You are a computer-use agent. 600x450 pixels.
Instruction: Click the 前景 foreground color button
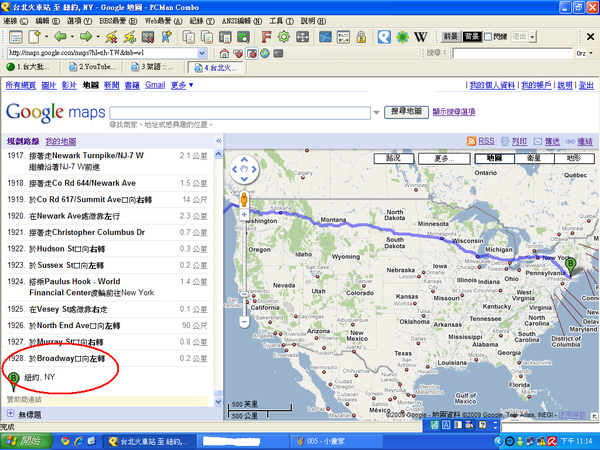(451, 37)
